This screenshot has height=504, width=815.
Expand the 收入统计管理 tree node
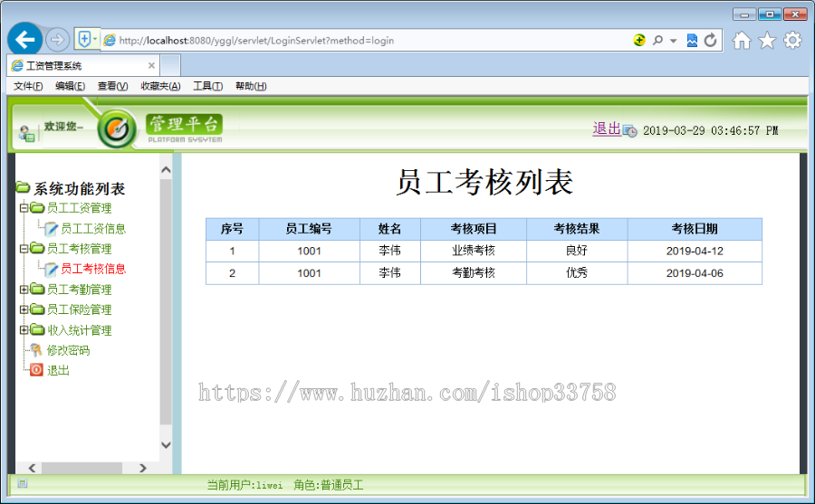[24, 330]
